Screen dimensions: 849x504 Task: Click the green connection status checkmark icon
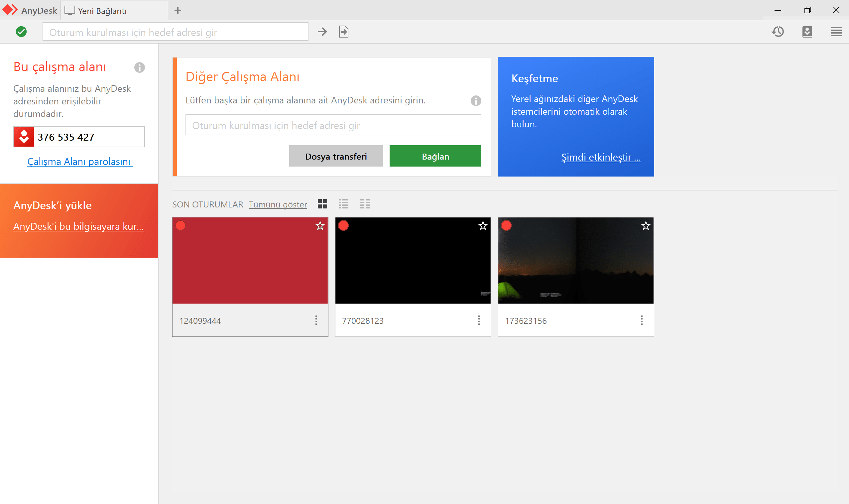point(21,32)
